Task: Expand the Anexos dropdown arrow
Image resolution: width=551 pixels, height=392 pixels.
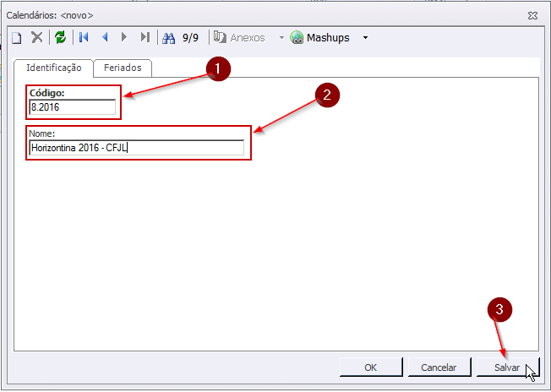Action: coord(281,38)
